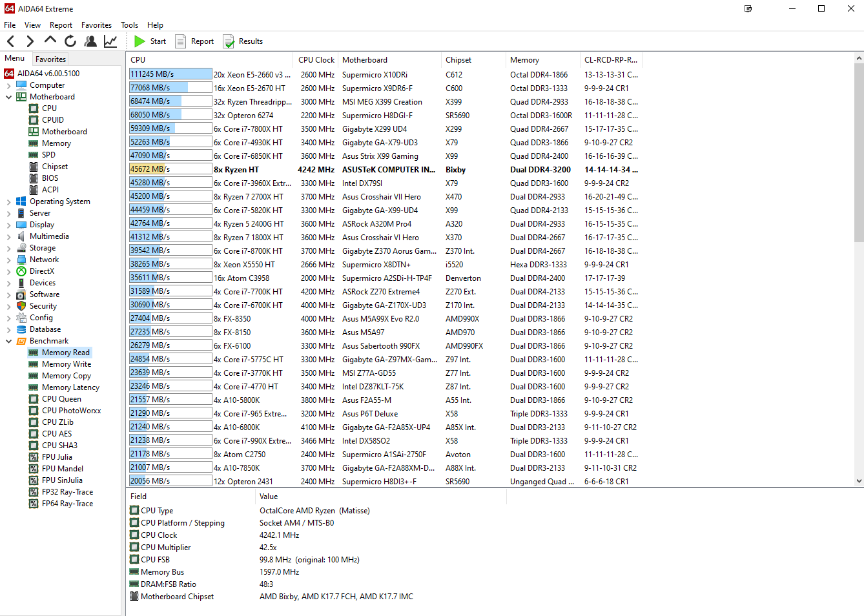Expand the Computer tree node
Viewport: 864px width, 616px height.
pos(8,85)
